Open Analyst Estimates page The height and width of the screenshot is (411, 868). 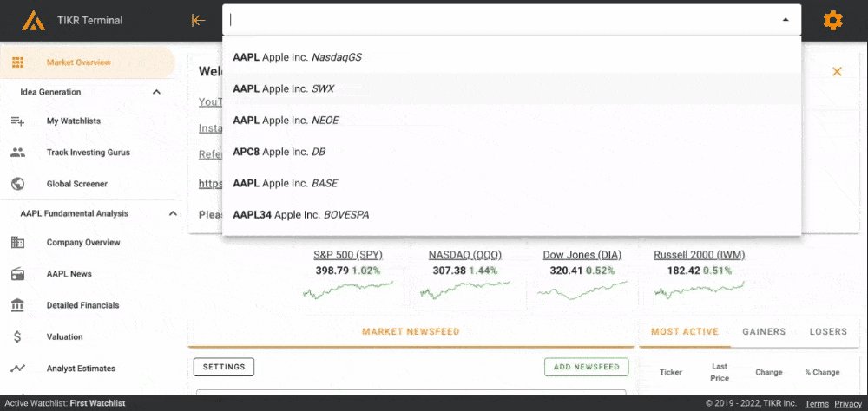click(x=81, y=368)
